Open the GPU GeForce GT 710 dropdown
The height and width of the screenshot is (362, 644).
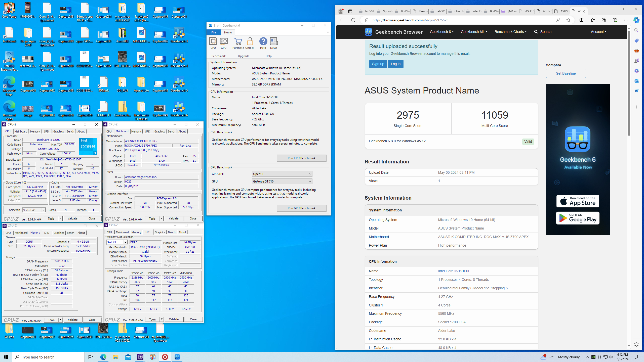(282, 182)
